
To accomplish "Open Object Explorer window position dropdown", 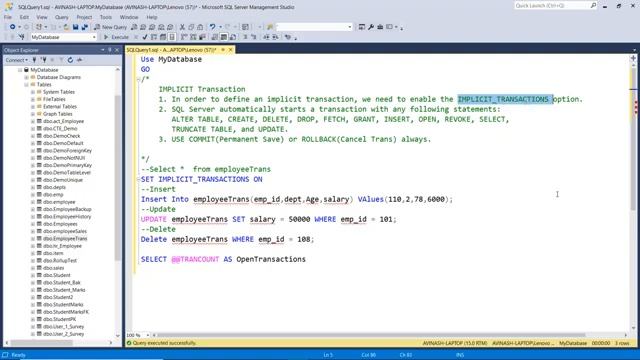I will pos(102,50).
